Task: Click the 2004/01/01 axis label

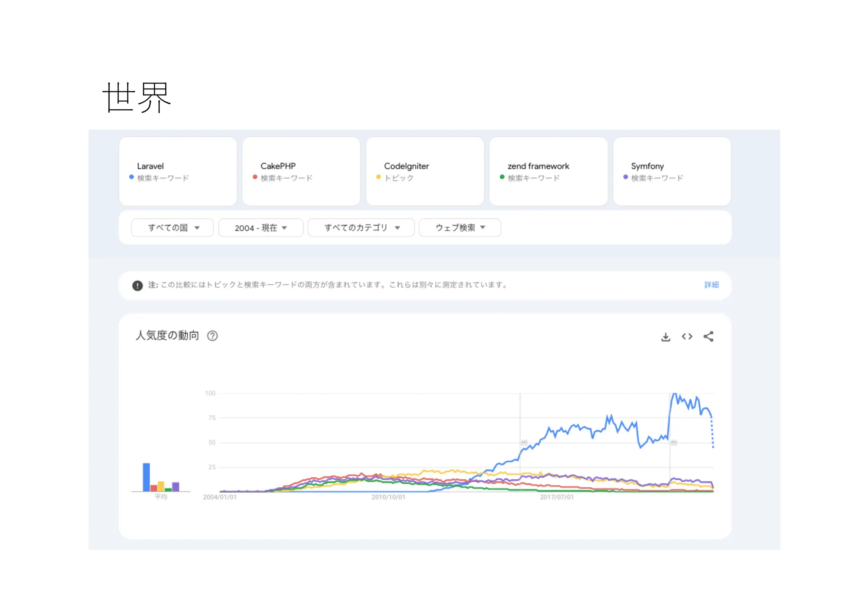Action: coord(220,497)
